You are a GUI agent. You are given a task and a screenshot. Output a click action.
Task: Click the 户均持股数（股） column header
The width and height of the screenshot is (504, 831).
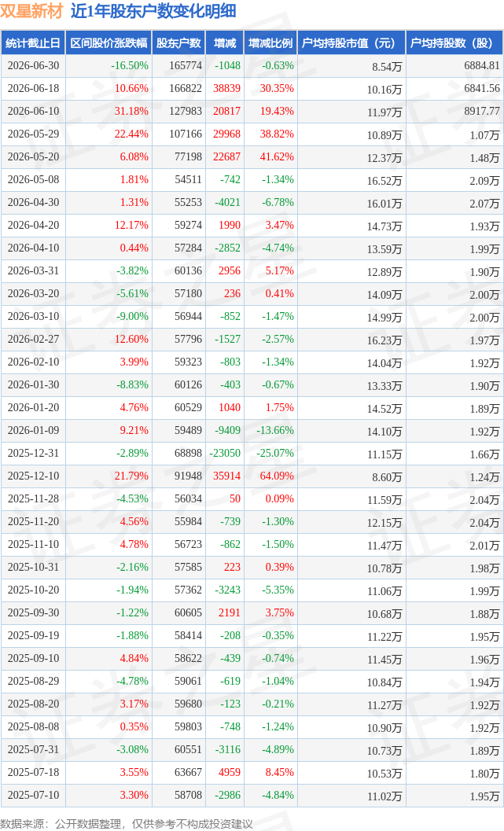point(454,43)
